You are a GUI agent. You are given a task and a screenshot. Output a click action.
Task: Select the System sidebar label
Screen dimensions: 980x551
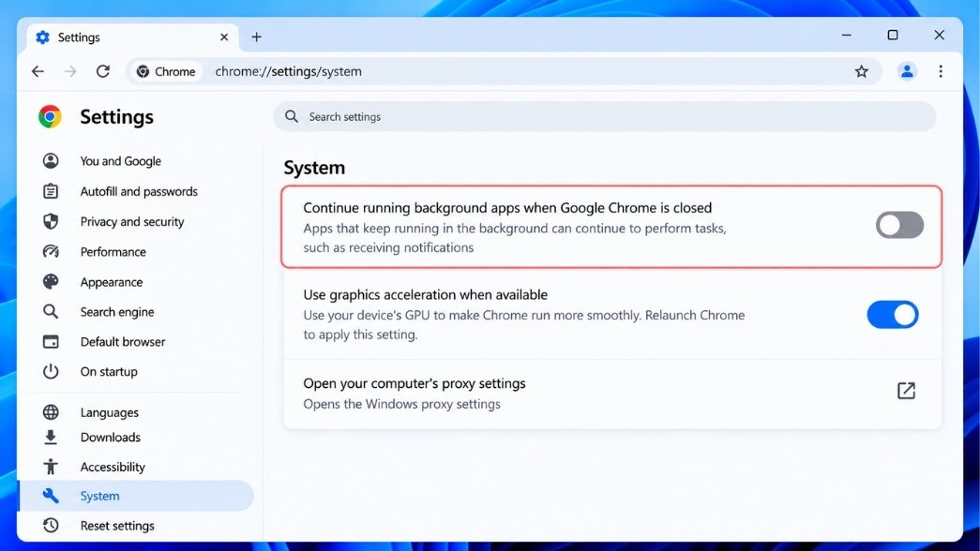click(99, 496)
